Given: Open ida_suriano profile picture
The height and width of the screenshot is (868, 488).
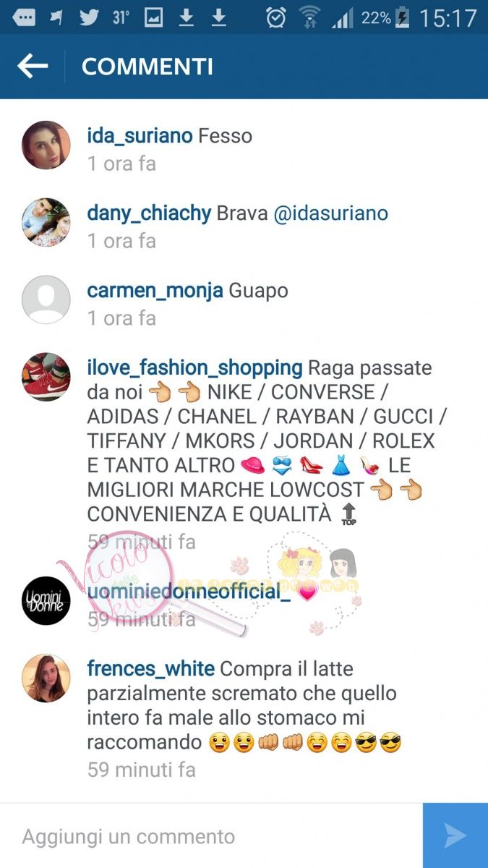Looking at the screenshot, I should coord(46,145).
